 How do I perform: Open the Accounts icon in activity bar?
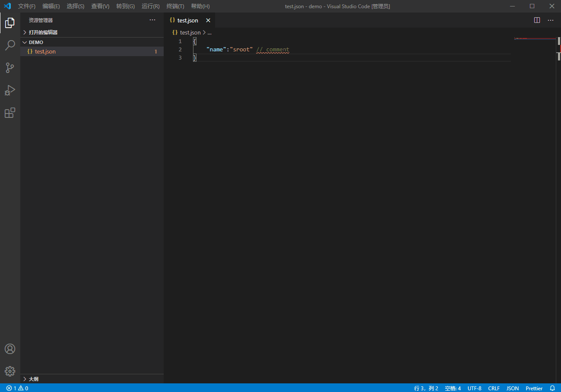(x=10, y=349)
